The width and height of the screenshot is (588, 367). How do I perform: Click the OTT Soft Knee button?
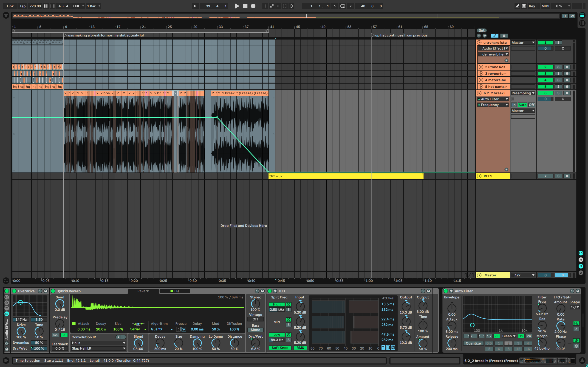(x=280, y=348)
